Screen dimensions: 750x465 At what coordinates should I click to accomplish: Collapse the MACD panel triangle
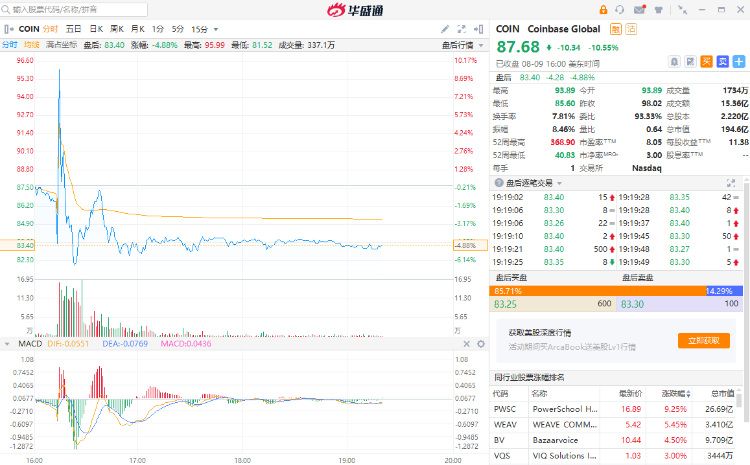(x=7, y=344)
